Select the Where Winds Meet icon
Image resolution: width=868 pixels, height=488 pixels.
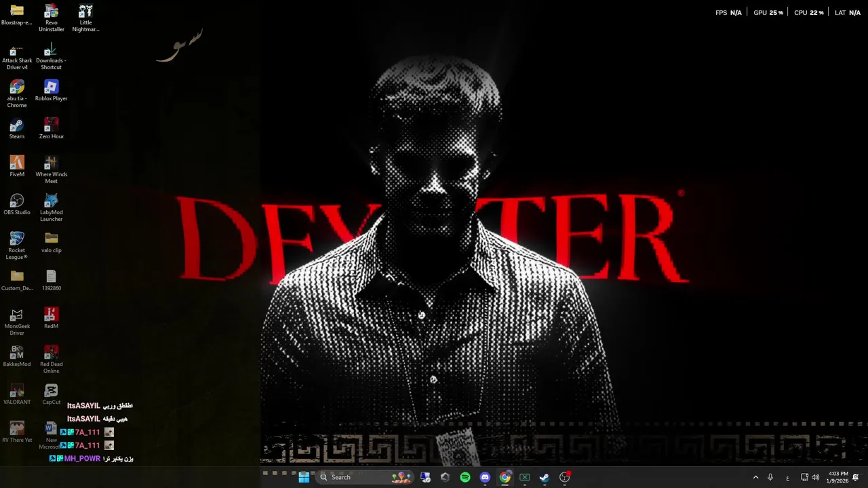pyautogui.click(x=52, y=170)
